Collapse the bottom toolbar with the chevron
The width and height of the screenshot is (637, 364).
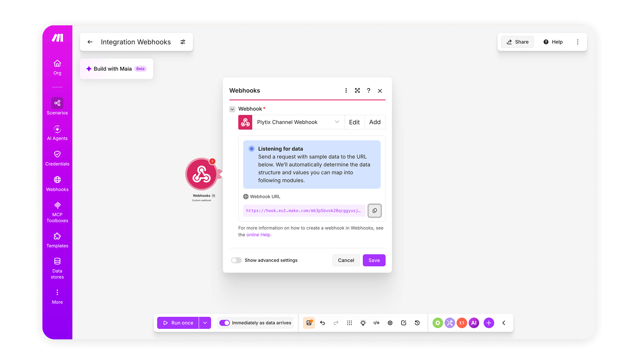point(504,323)
